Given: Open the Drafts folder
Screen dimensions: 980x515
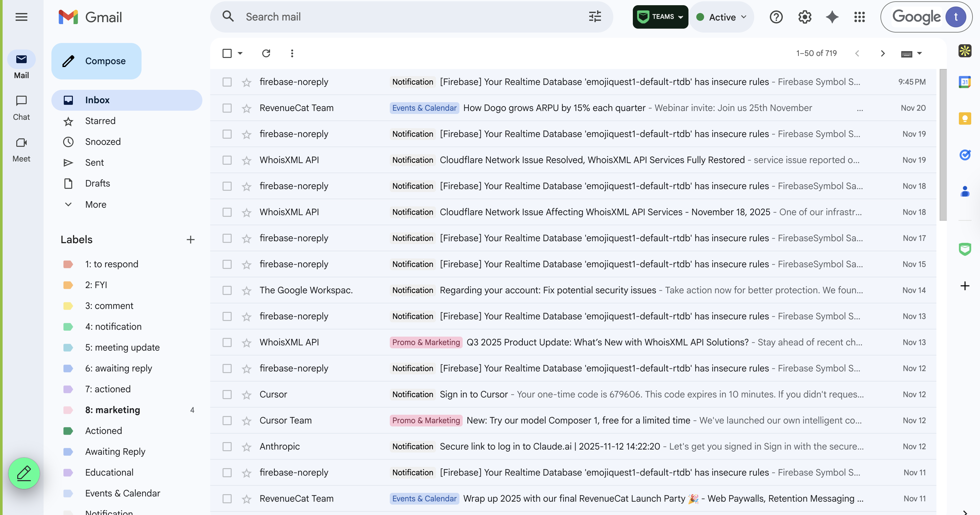Looking at the screenshot, I should click(97, 183).
